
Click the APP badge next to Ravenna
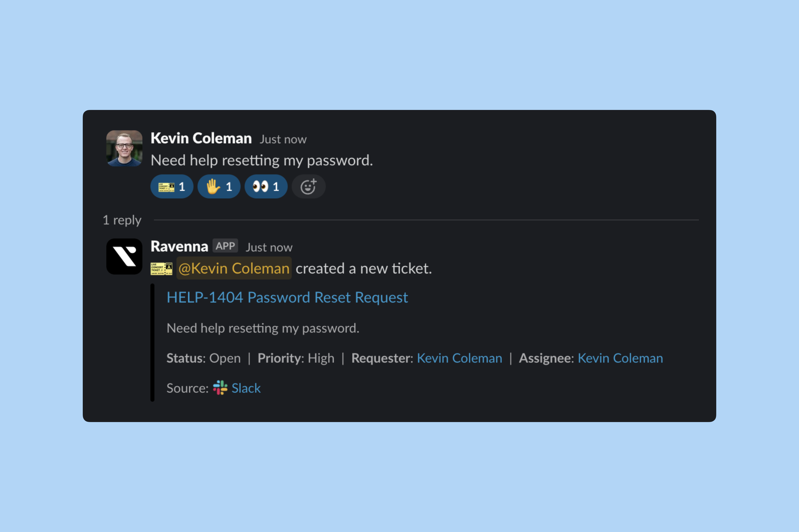point(225,246)
